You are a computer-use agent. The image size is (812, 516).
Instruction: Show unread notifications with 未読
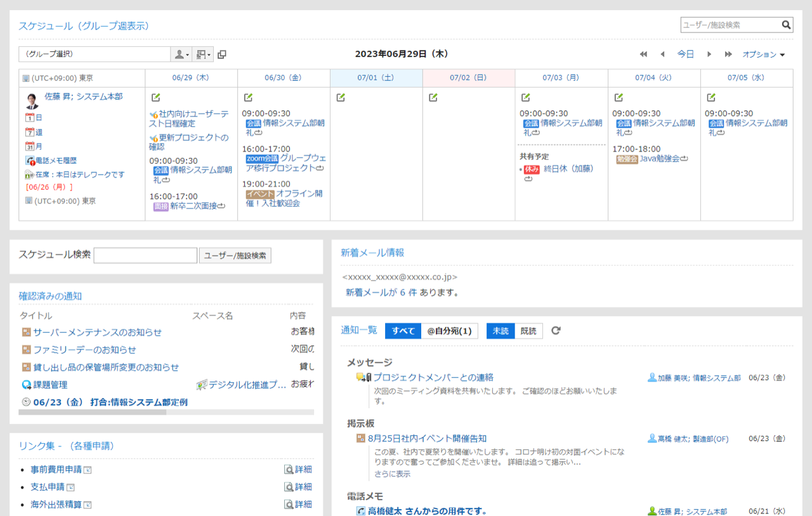[501, 331]
